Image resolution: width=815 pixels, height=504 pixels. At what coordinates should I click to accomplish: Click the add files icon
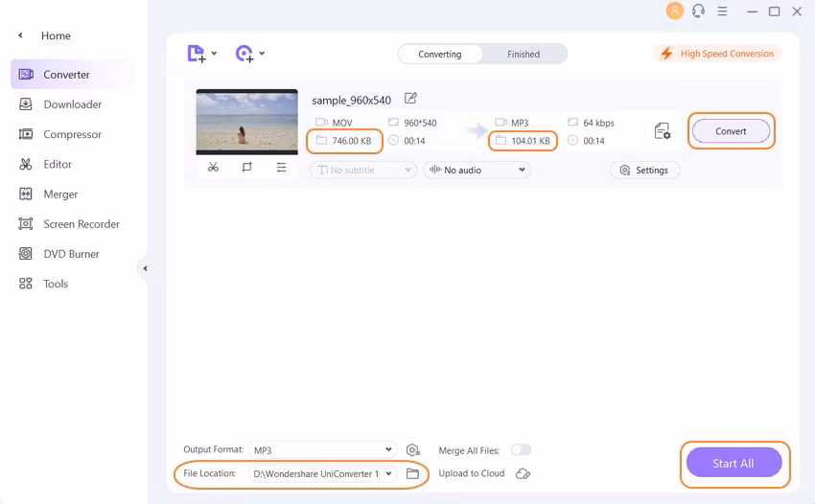pyautogui.click(x=198, y=54)
